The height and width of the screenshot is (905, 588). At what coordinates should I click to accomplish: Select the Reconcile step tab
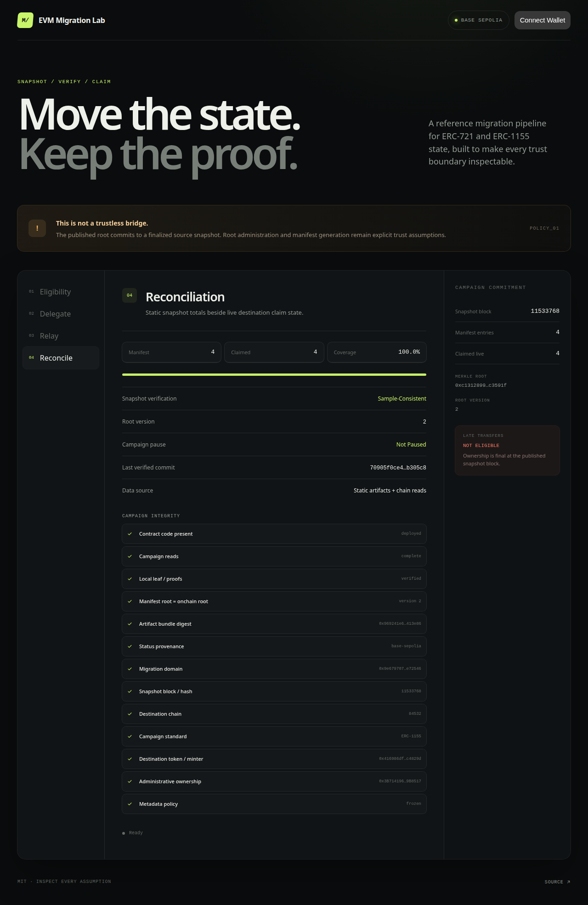coord(61,358)
